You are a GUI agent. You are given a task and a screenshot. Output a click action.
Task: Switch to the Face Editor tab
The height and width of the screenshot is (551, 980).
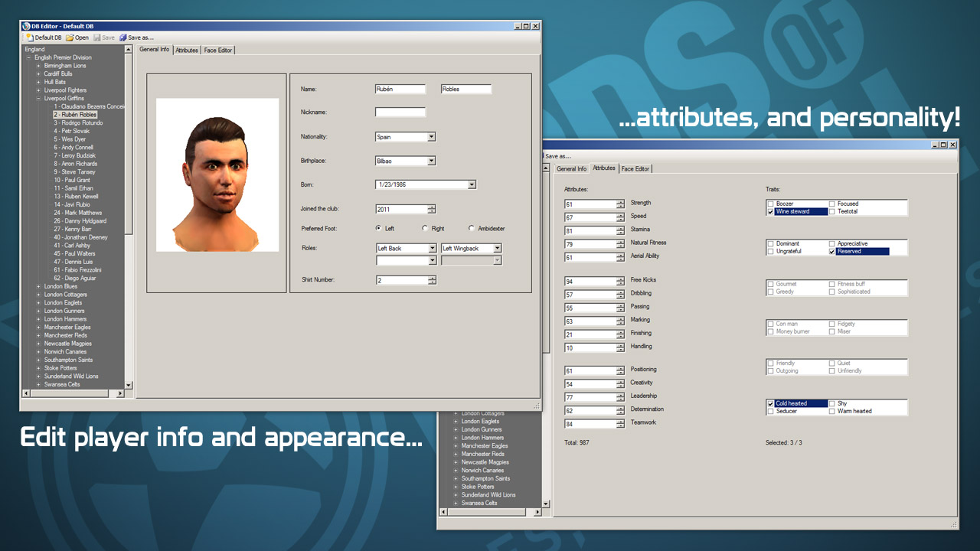218,50
